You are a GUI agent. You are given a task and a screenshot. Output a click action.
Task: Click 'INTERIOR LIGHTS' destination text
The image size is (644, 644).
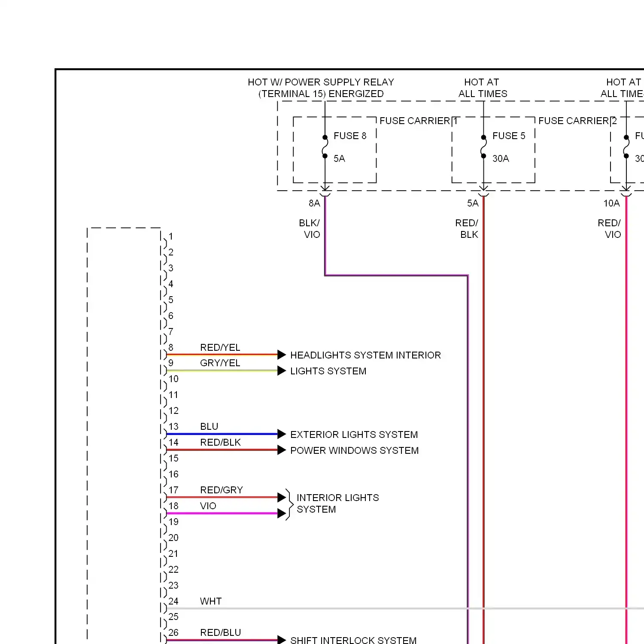coord(337,498)
